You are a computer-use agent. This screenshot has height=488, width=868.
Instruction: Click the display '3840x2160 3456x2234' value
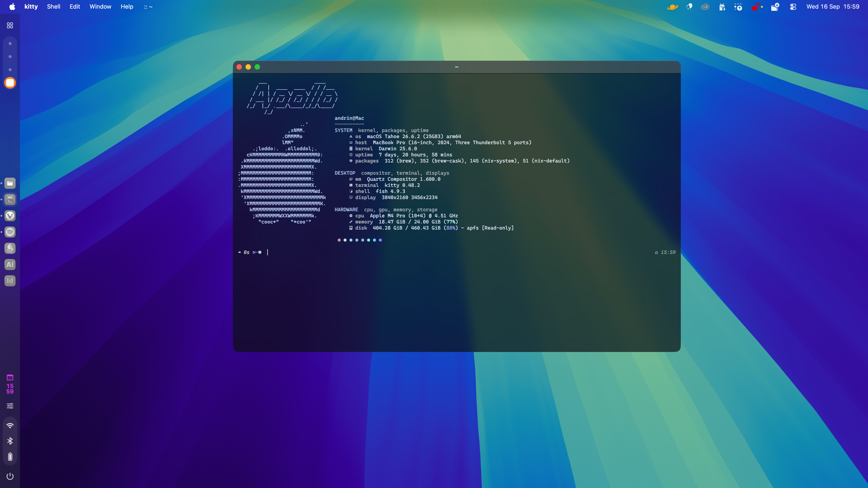(410, 197)
